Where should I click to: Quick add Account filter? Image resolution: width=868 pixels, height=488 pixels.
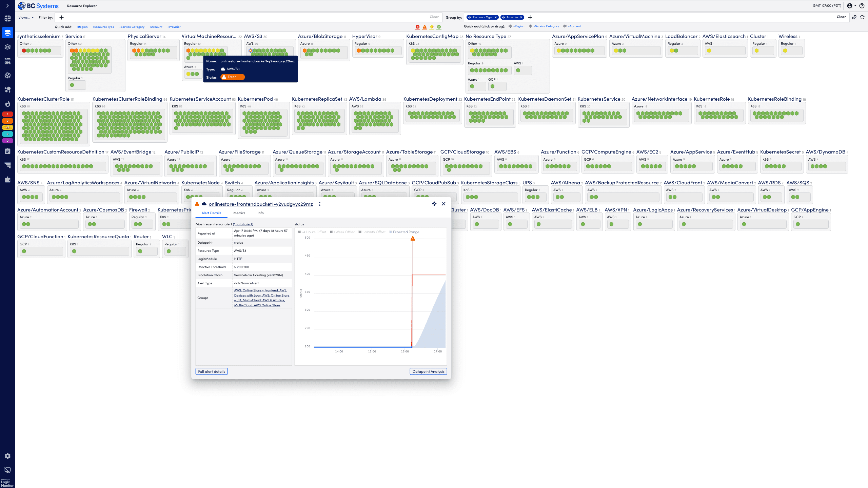click(156, 27)
